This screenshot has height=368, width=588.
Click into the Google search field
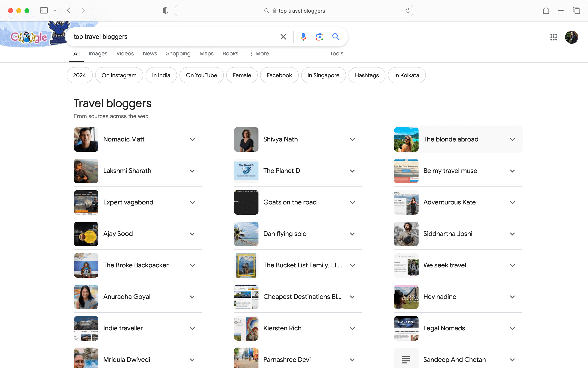tap(175, 37)
